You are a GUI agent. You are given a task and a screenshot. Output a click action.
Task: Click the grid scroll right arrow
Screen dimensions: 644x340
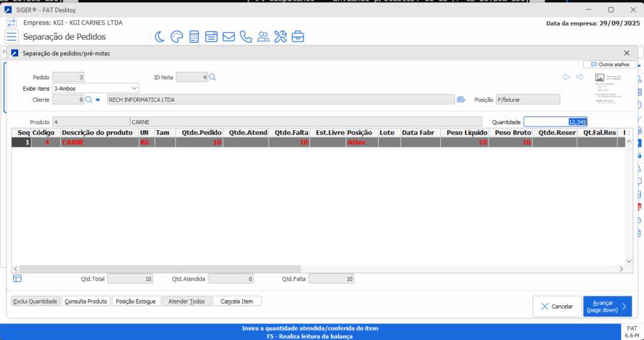(x=621, y=269)
